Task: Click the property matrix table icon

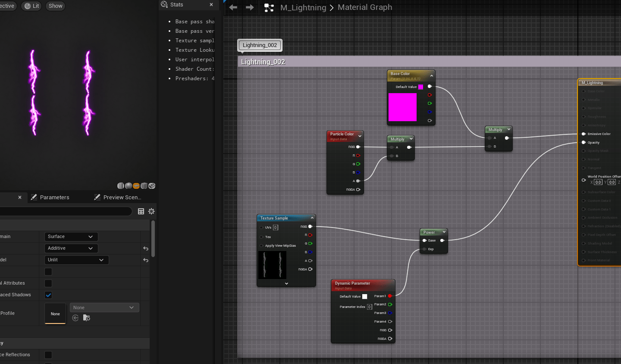Action: 141,211
